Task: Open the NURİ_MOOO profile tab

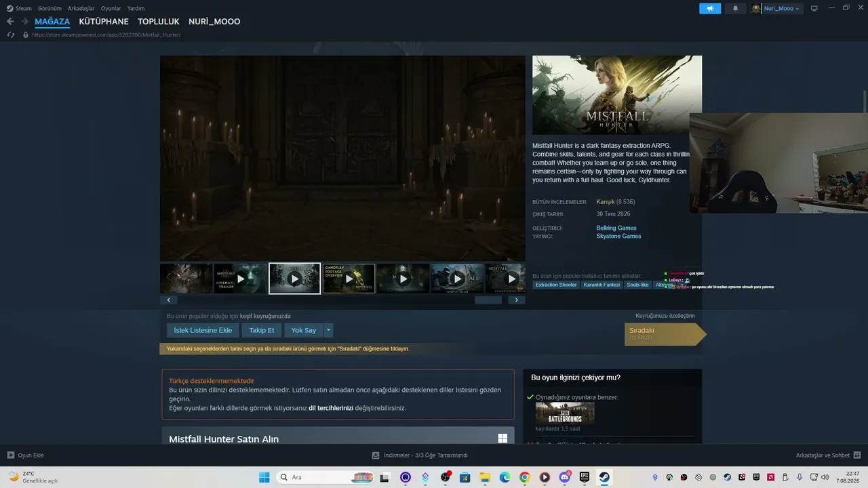Action: pos(214,22)
